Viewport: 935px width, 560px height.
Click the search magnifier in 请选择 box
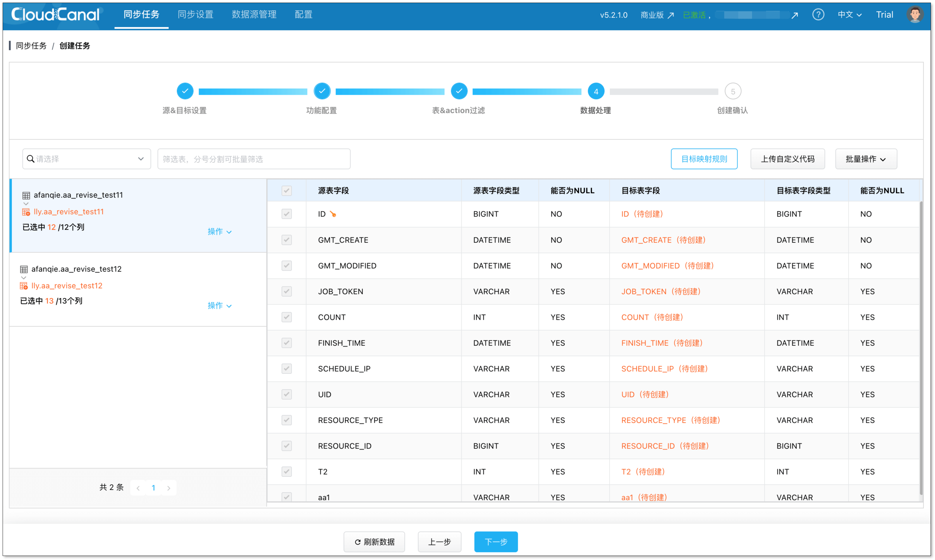(31, 159)
